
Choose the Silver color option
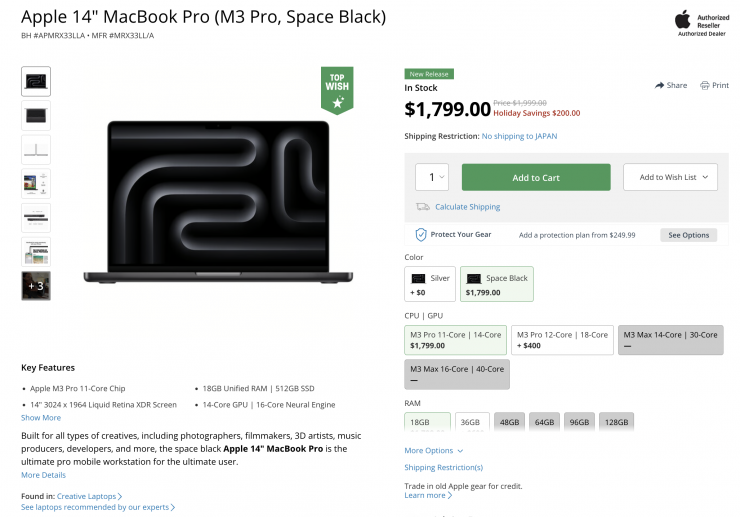coord(430,283)
